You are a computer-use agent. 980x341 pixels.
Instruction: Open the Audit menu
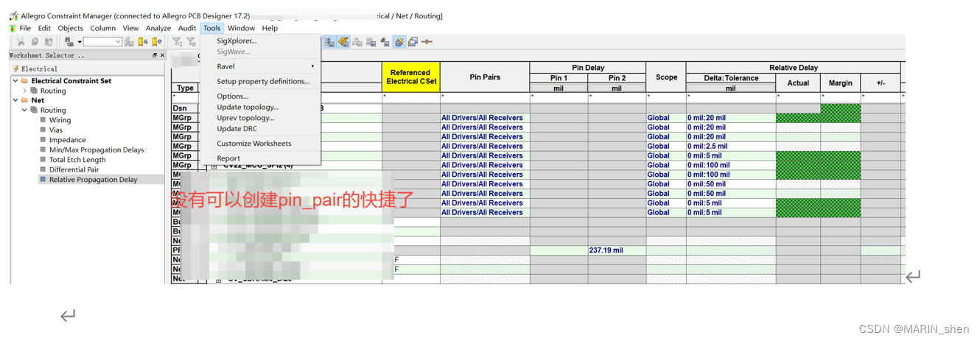pyautogui.click(x=187, y=28)
